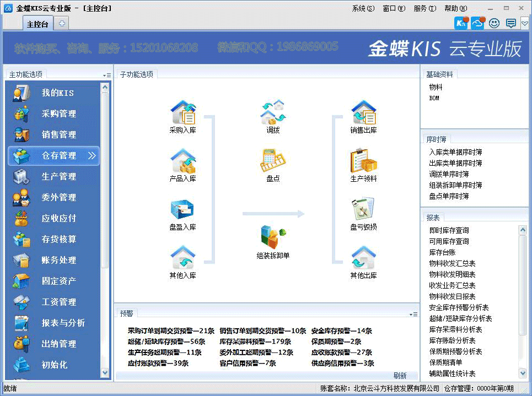Expand the top-right toolbar dropdown arrow
Image resolution: width=532 pixels, height=396 pixels.
click(x=524, y=23)
